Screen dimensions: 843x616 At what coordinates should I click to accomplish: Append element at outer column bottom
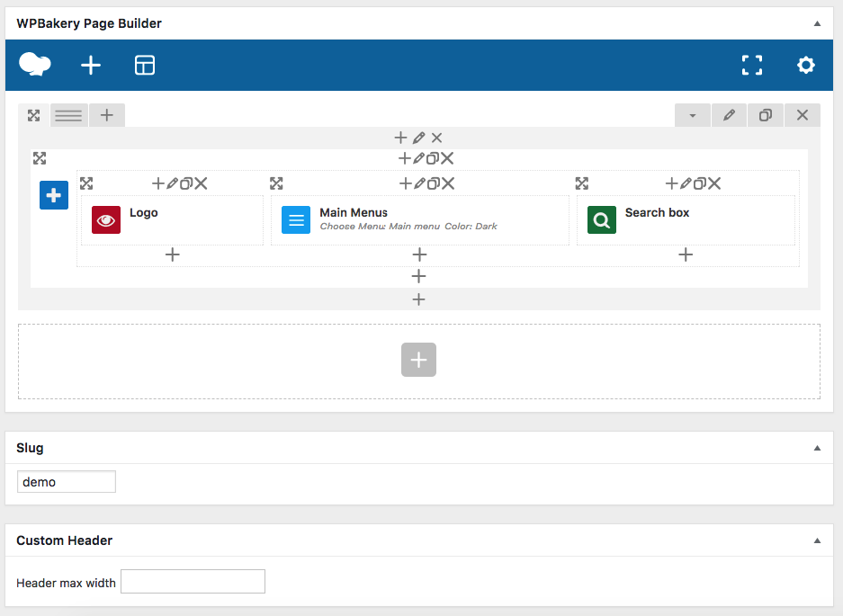coord(419,299)
